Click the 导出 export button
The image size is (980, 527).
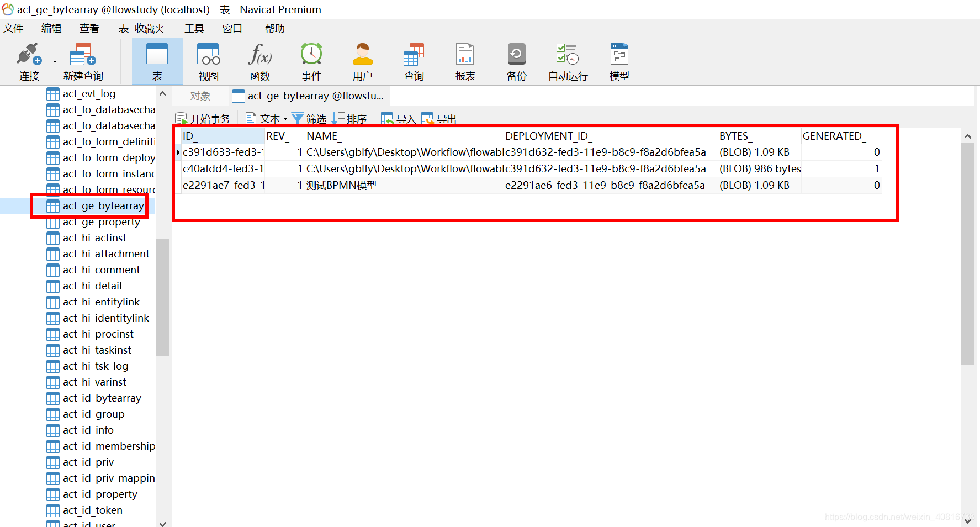[439, 119]
